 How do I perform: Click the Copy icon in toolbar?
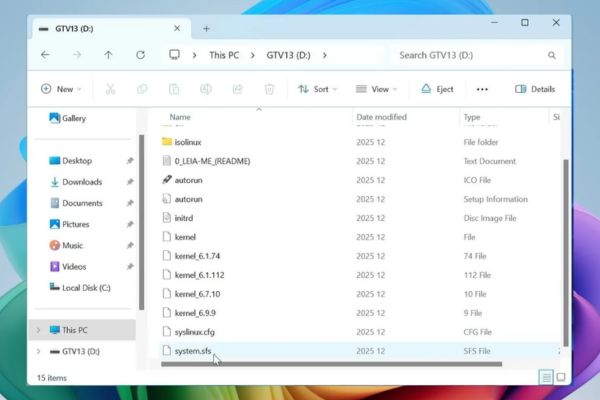click(x=142, y=89)
